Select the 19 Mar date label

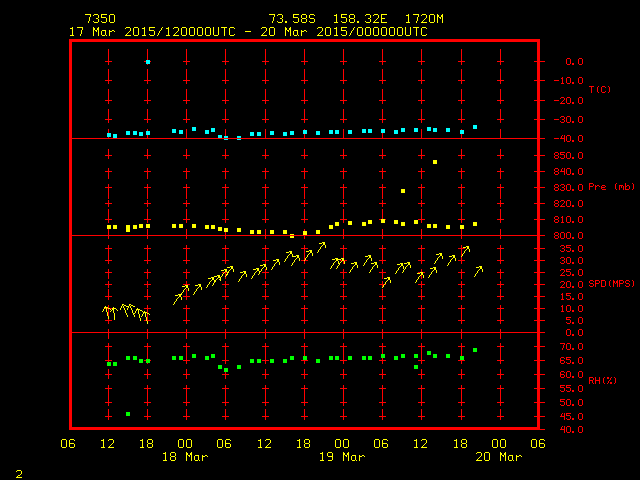(341, 457)
